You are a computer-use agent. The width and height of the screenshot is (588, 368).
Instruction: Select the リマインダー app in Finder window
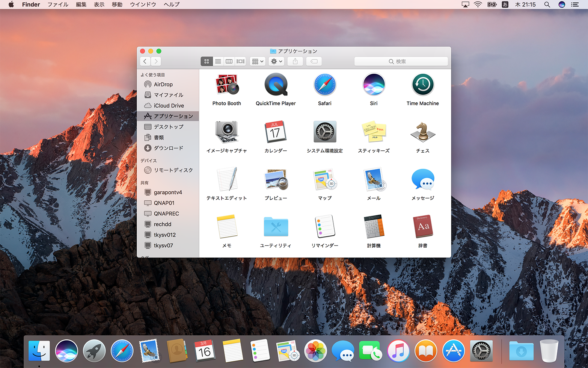325,227
